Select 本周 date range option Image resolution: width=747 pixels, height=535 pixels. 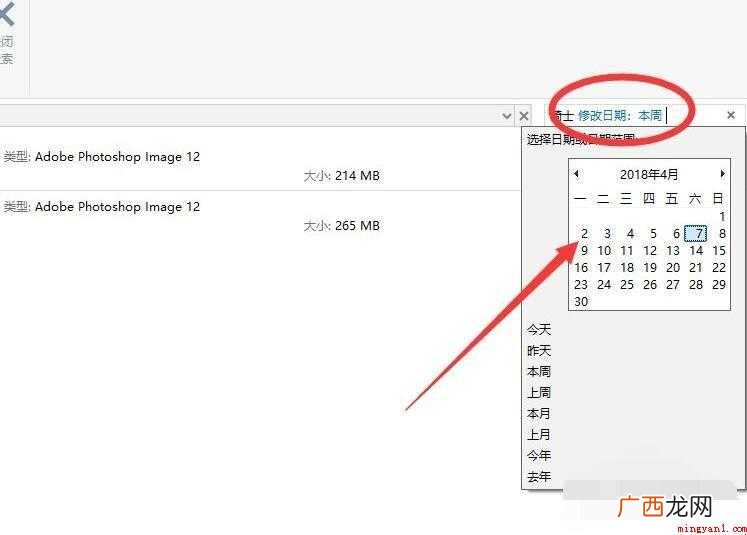[x=539, y=372]
